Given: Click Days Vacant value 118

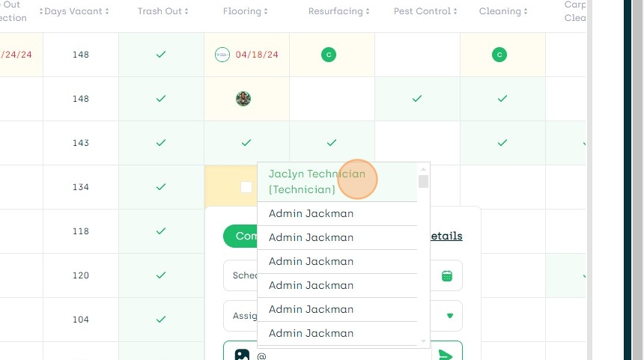Looking at the screenshot, I should coord(81,231).
